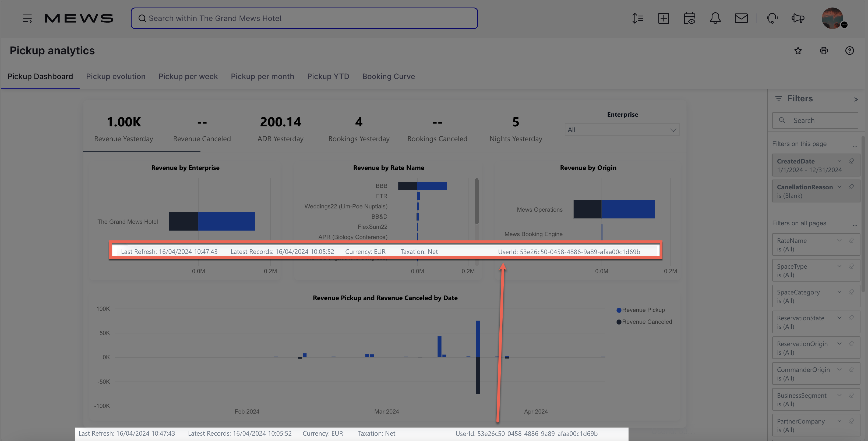The width and height of the screenshot is (868, 441).
Task: Clear the CommanderOrigin filter eraser icon
Action: click(x=851, y=370)
